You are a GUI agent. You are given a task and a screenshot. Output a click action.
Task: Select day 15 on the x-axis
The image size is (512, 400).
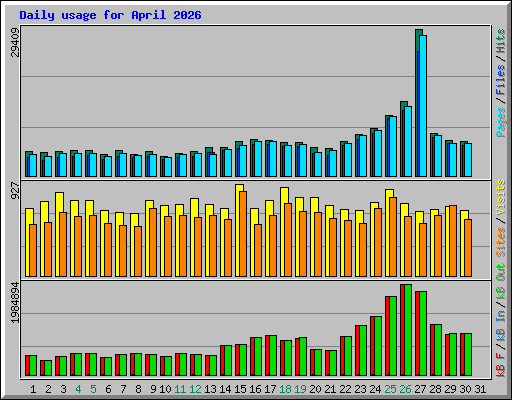240,389
